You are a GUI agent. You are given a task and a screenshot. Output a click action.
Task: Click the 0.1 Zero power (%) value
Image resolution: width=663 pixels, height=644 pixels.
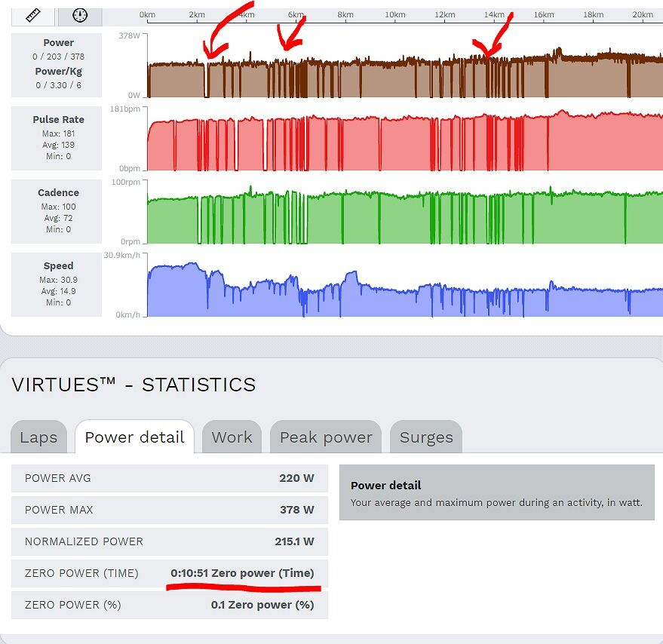(262, 605)
